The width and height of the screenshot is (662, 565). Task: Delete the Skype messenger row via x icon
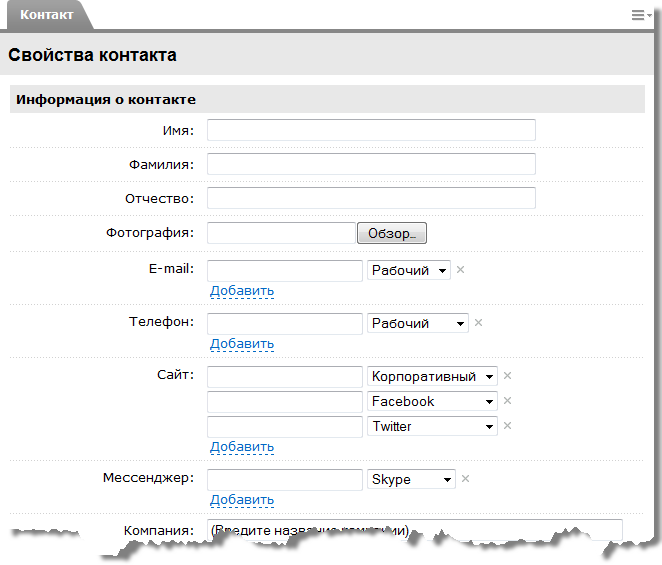click(x=465, y=479)
